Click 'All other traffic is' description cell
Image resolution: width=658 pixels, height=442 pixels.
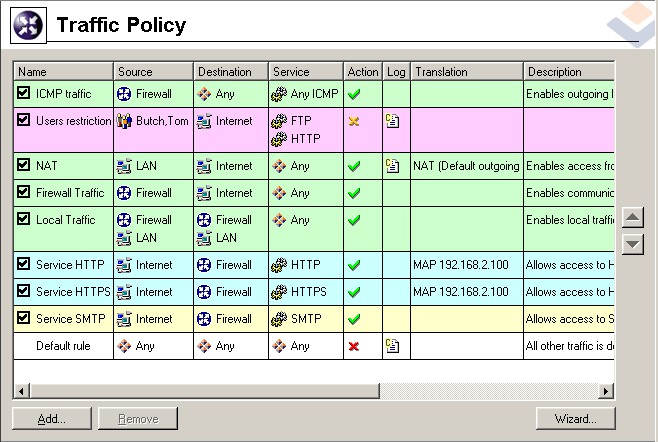(x=569, y=346)
